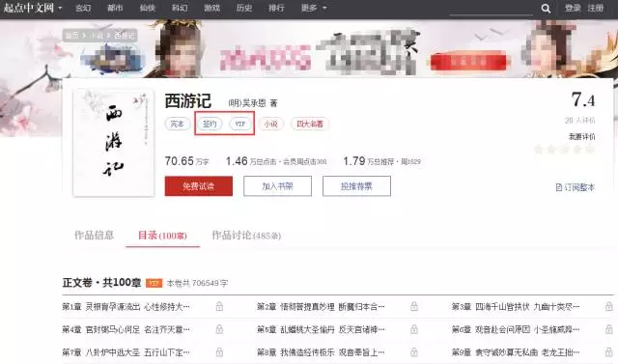Click the VIP tag beside 签约

tap(240, 124)
